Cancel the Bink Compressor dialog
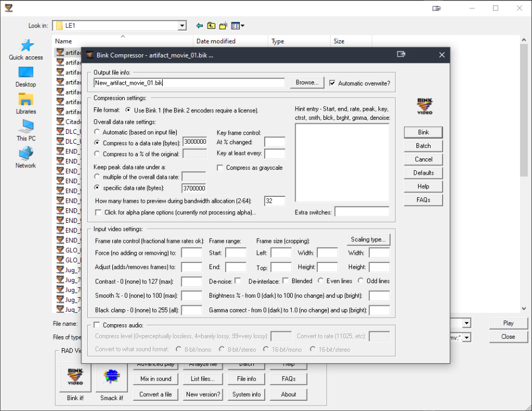 [x=424, y=159]
